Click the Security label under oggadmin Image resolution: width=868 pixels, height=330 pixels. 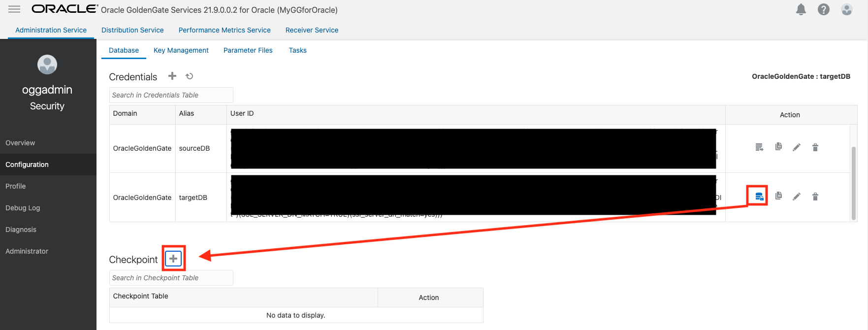(x=47, y=106)
